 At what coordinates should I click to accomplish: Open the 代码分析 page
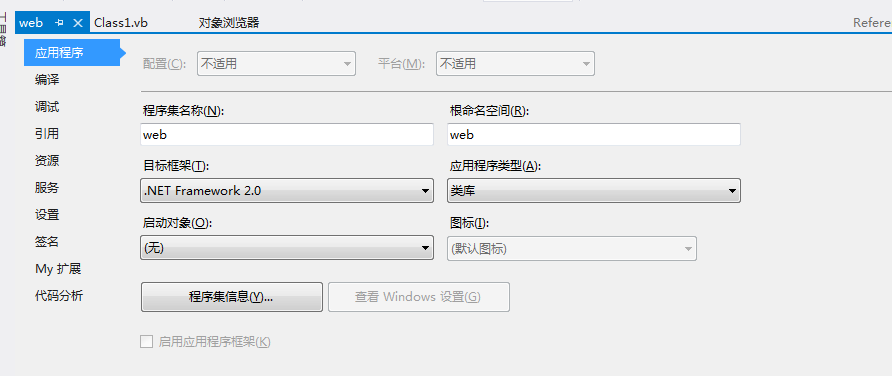pyautogui.click(x=59, y=296)
